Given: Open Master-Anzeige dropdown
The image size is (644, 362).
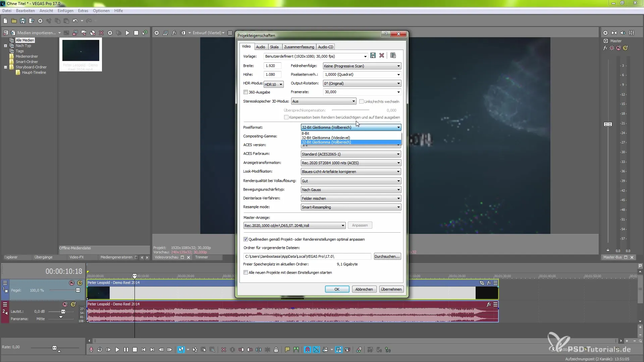Looking at the screenshot, I should (x=294, y=226).
